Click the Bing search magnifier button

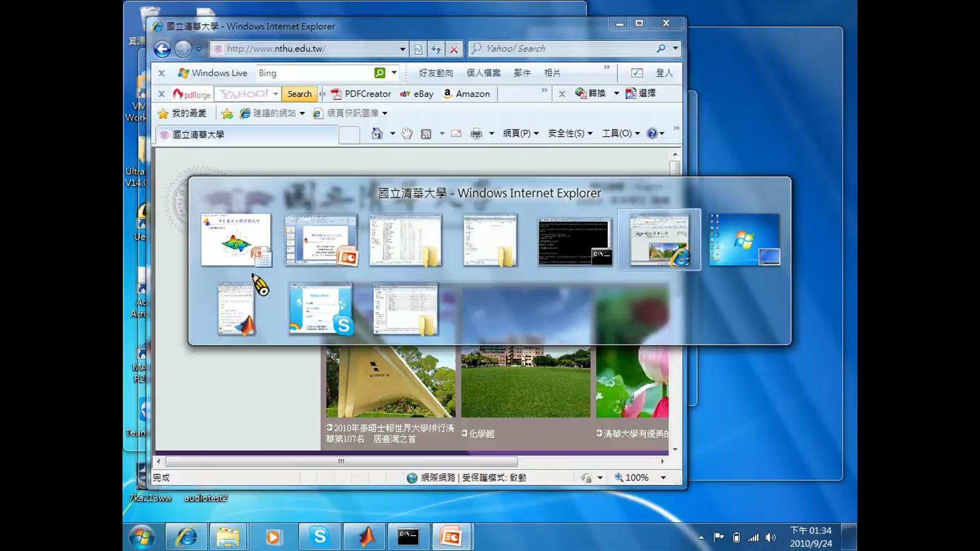click(379, 73)
